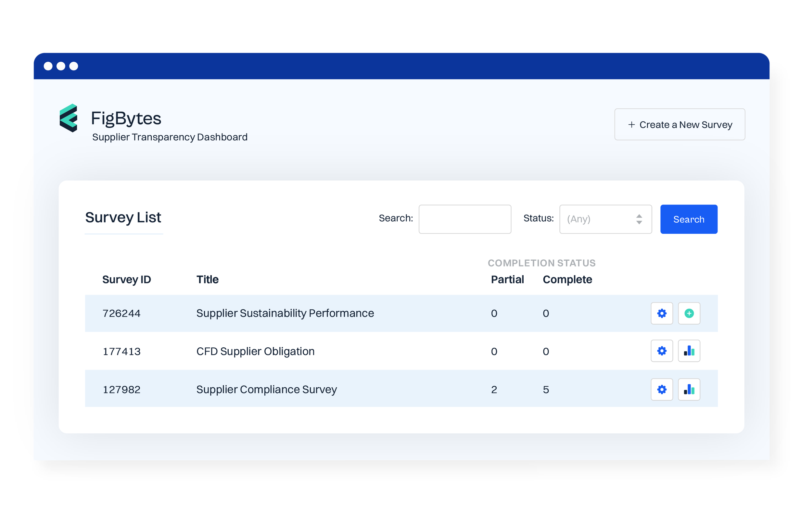The height and width of the screenshot is (522, 812).
Task: Open settings gear for Supplier Sustainability Performance
Action: click(x=662, y=313)
